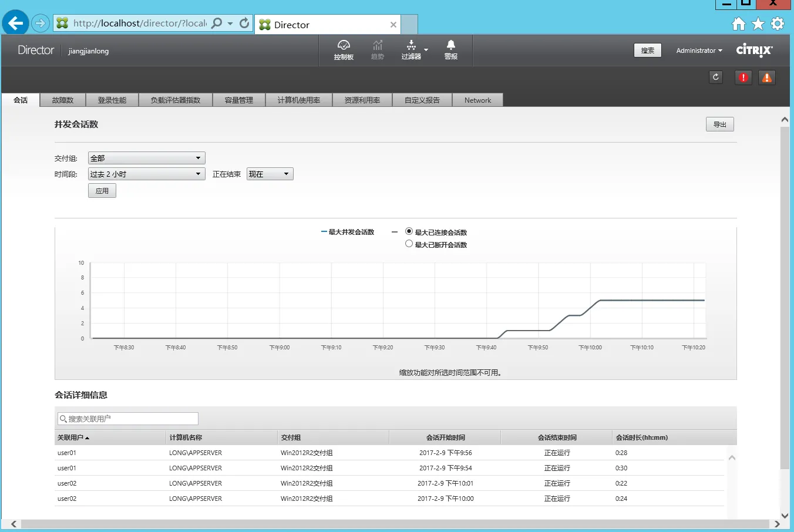This screenshot has width=794, height=532.
Task: Expand the Administrator user menu
Action: tap(699, 50)
